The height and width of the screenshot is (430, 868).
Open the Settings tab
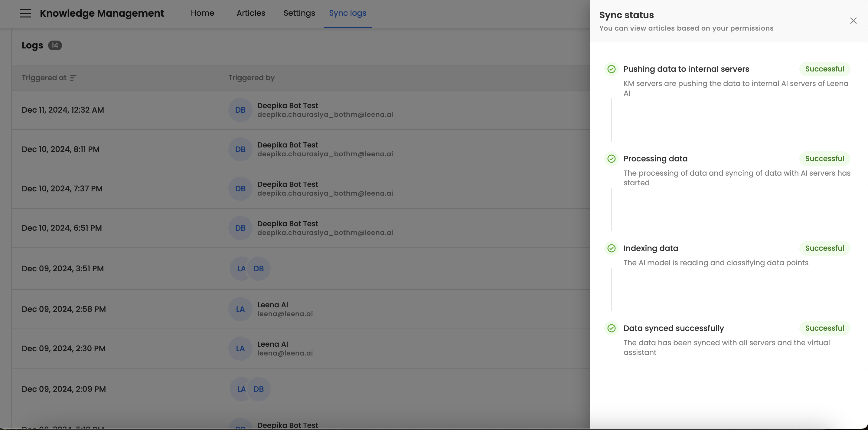point(299,13)
